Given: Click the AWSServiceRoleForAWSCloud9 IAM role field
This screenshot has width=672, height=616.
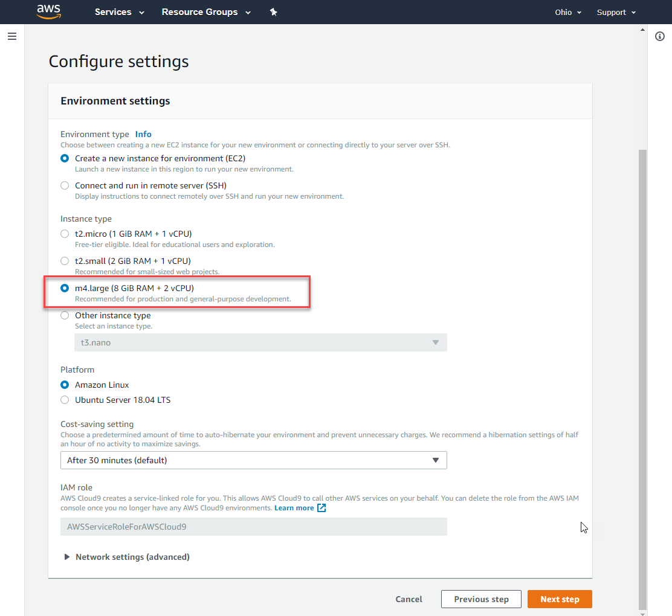Looking at the screenshot, I should click(x=254, y=527).
